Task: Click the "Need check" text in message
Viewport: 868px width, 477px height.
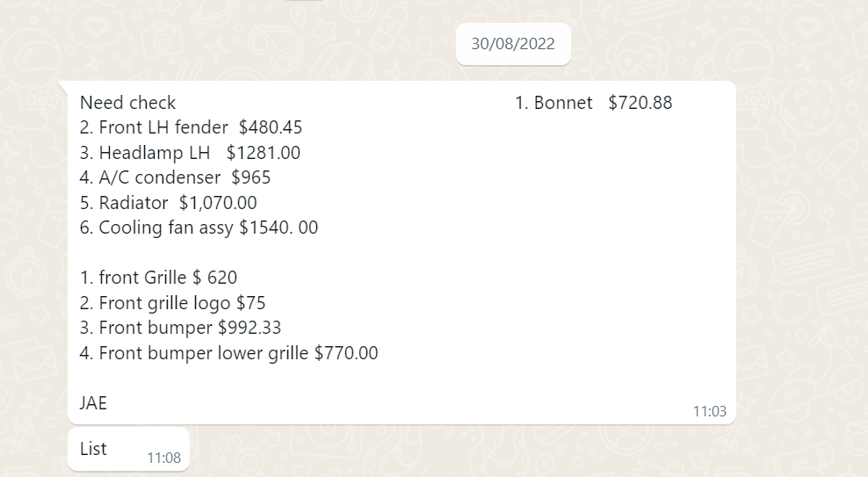Action: (x=127, y=103)
